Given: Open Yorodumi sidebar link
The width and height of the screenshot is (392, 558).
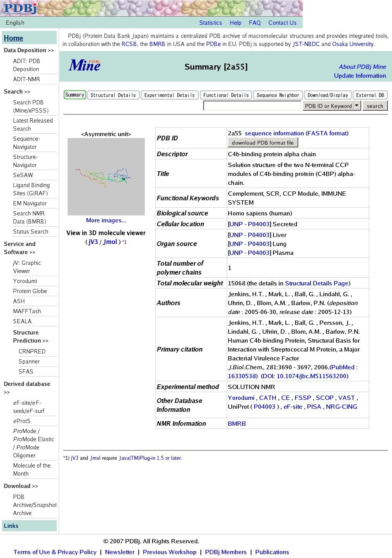Looking at the screenshot, I should click(25, 281).
